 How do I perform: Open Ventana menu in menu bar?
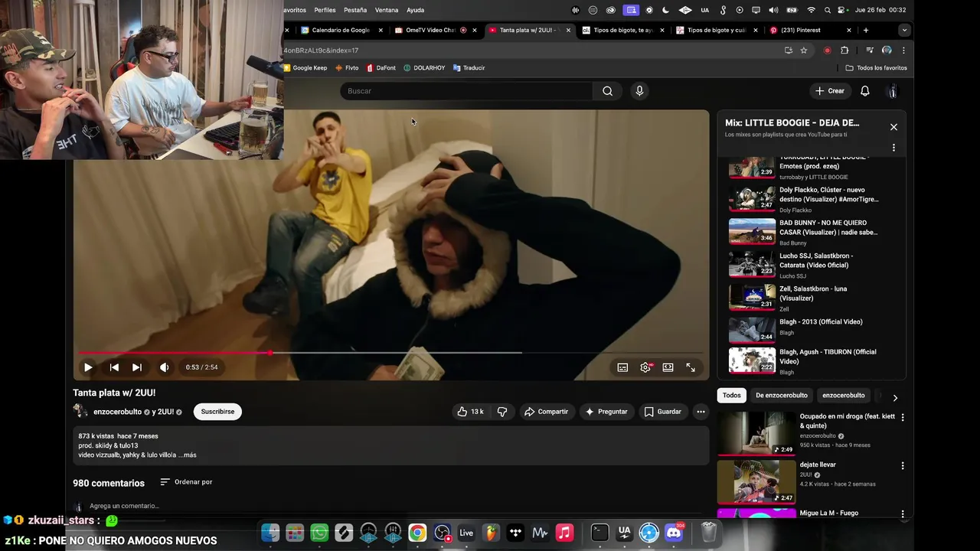point(387,10)
